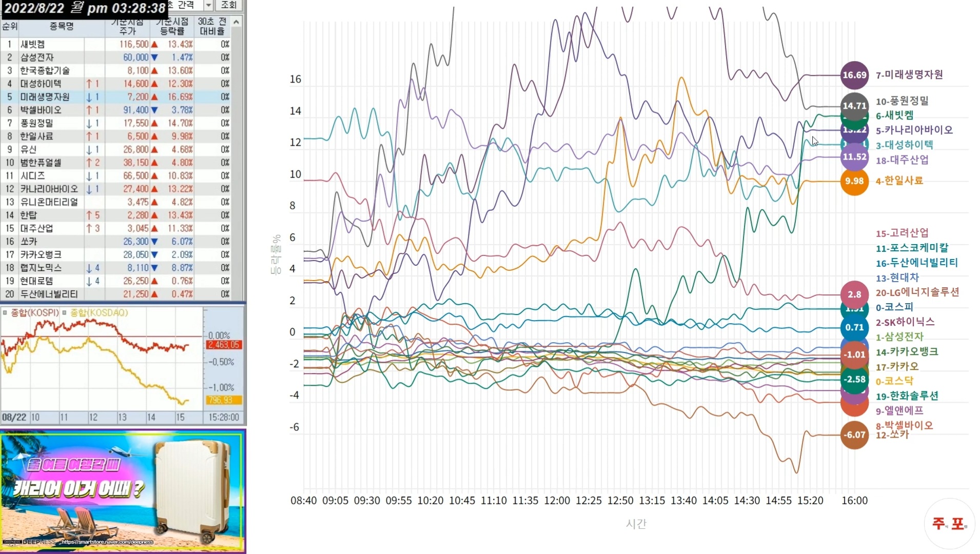Image resolution: width=980 pixels, height=554 pixels.
Task: Select the 카카오뱅크 table row
Action: [115, 255]
